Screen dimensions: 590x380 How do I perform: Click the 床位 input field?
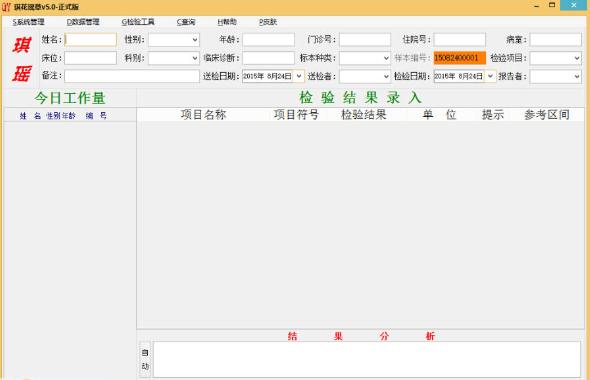coord(90,58)
